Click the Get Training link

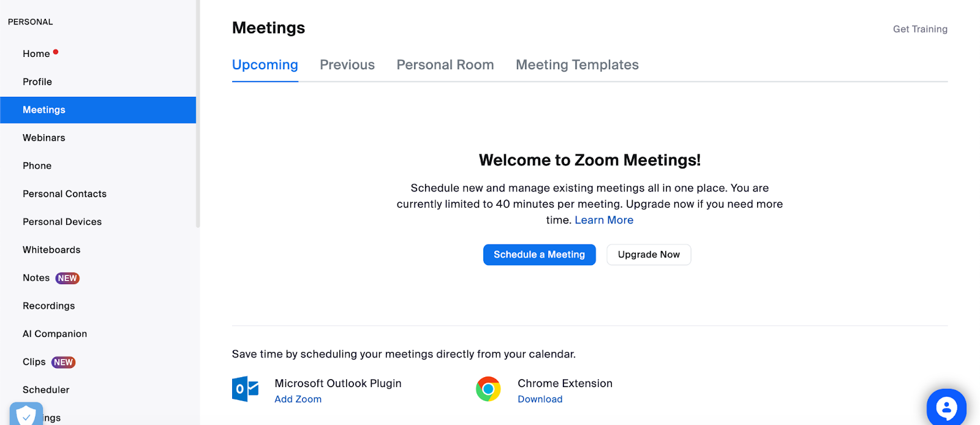920,29
